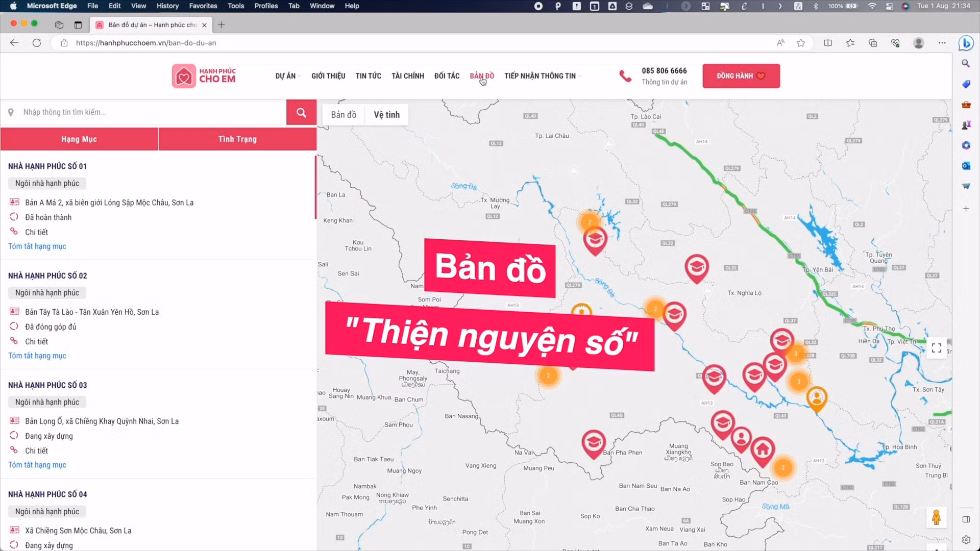Open the BẢN ĐỒ nav item
The width and height of the screenshot is (980, 551).
click(x=482, y=76)
